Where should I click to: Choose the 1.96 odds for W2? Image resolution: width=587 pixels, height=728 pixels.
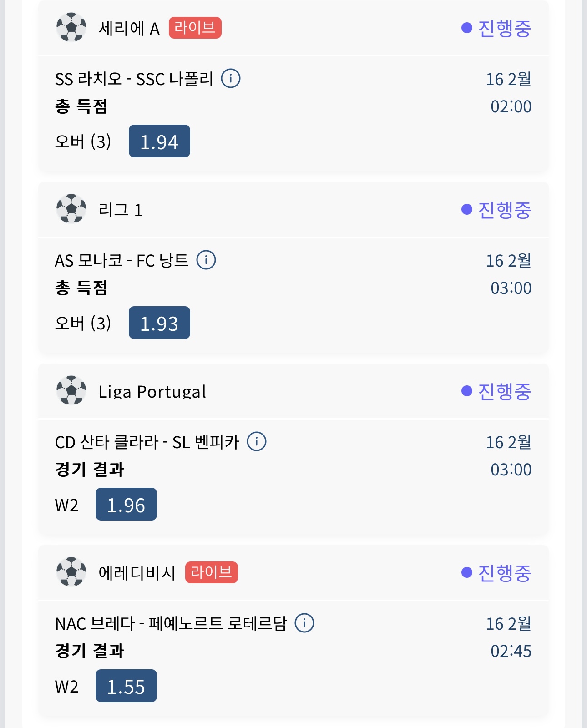coord(126,505)
